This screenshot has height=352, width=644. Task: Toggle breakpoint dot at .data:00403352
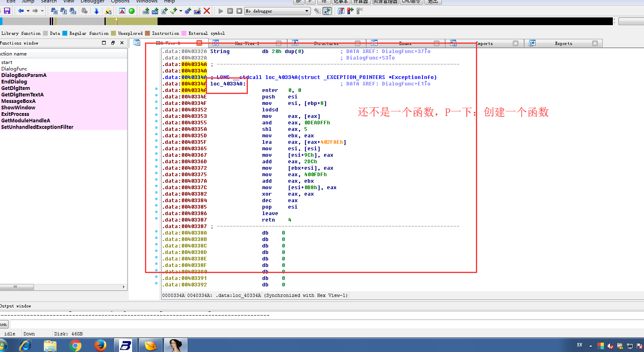click(x=156, y=108)
